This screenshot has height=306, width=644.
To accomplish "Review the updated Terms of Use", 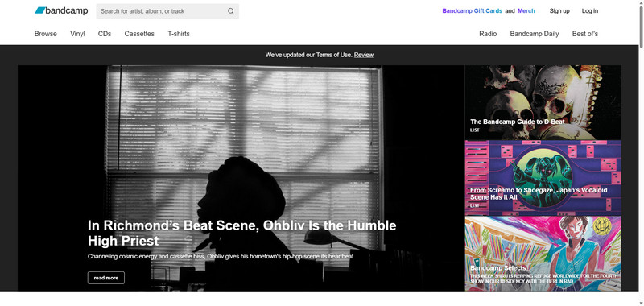I will 364,55.
